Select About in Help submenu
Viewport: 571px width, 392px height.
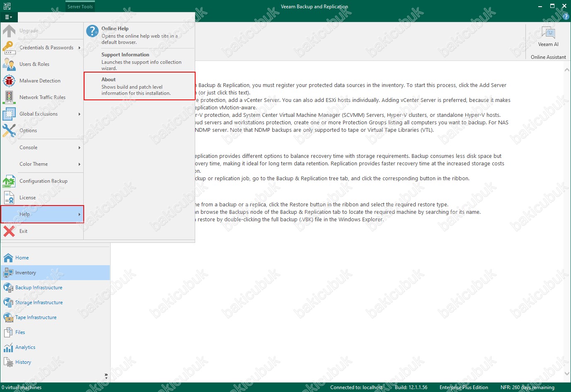140,86
